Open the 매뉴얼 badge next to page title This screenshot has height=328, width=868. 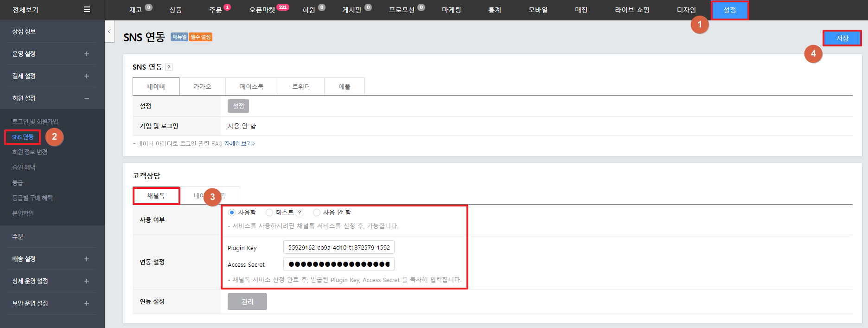tap(179, 37)
